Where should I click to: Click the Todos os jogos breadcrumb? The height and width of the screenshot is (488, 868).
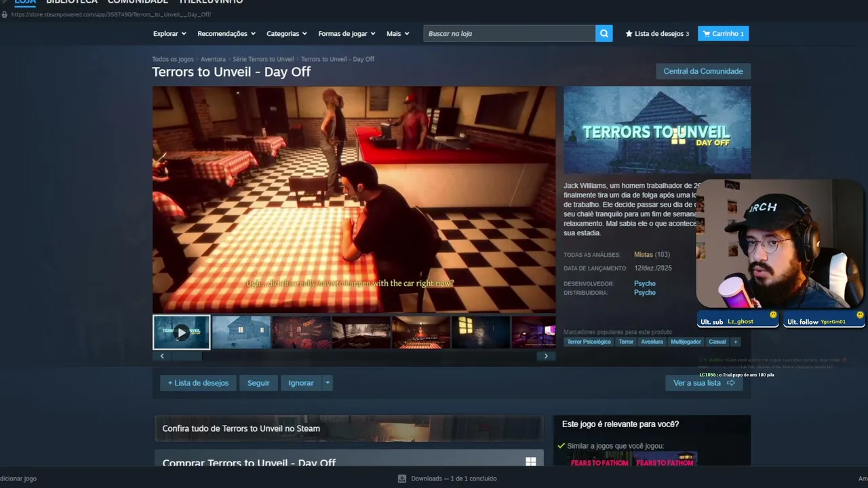(173, 59)
